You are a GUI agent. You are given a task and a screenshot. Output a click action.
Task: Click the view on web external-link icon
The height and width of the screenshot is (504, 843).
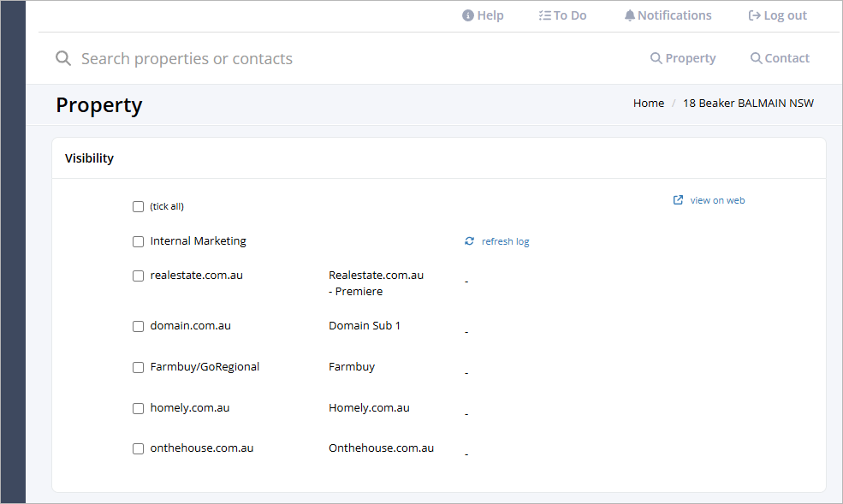(x=678, y=200)
